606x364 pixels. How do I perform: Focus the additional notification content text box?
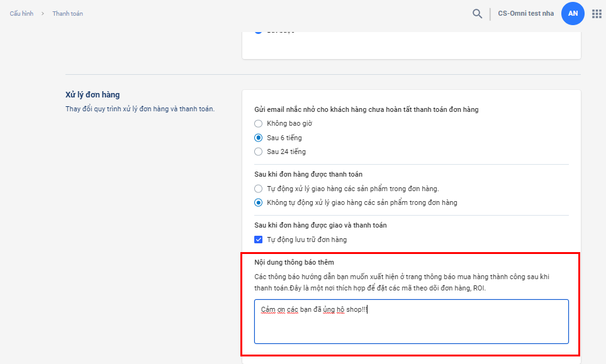tap(411, 321)
